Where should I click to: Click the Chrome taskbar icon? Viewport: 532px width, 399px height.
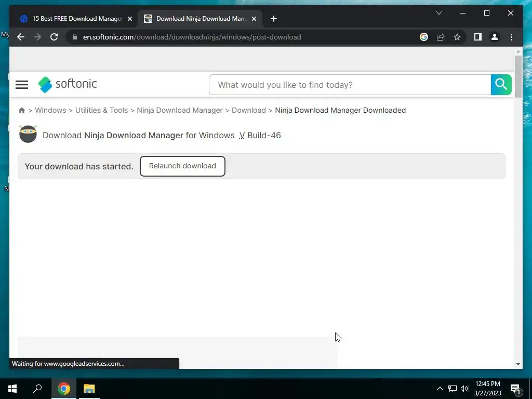pyautogui.click(x=63, y=389)
